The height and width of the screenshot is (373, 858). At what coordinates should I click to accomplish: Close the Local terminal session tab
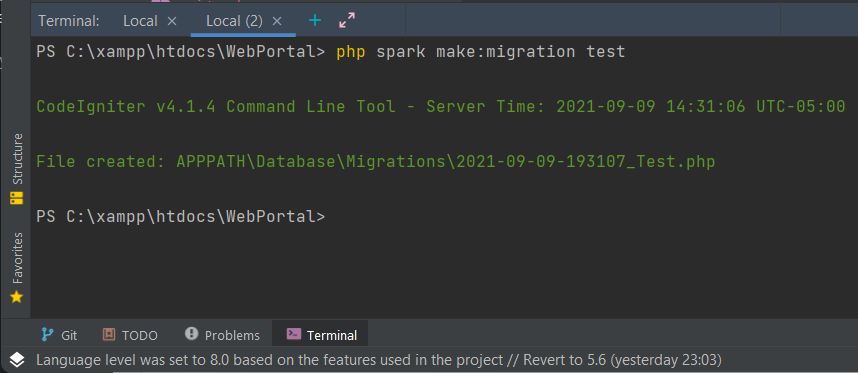172,21
